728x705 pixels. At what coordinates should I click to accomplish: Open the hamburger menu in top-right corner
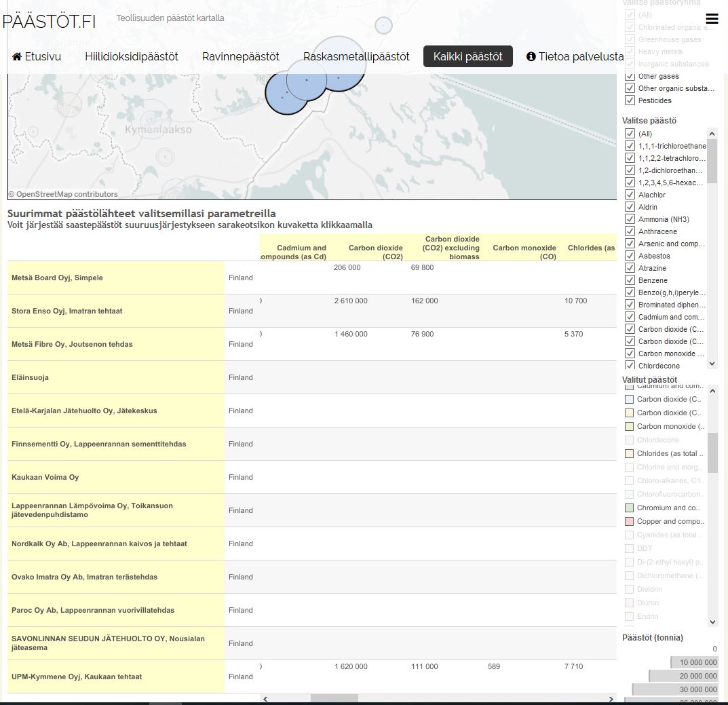[712, 18]
